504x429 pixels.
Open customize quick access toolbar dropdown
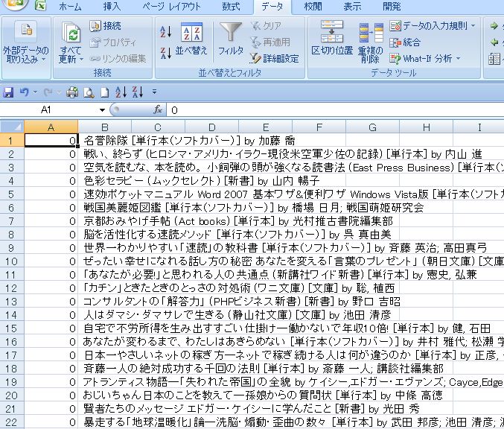154,92
